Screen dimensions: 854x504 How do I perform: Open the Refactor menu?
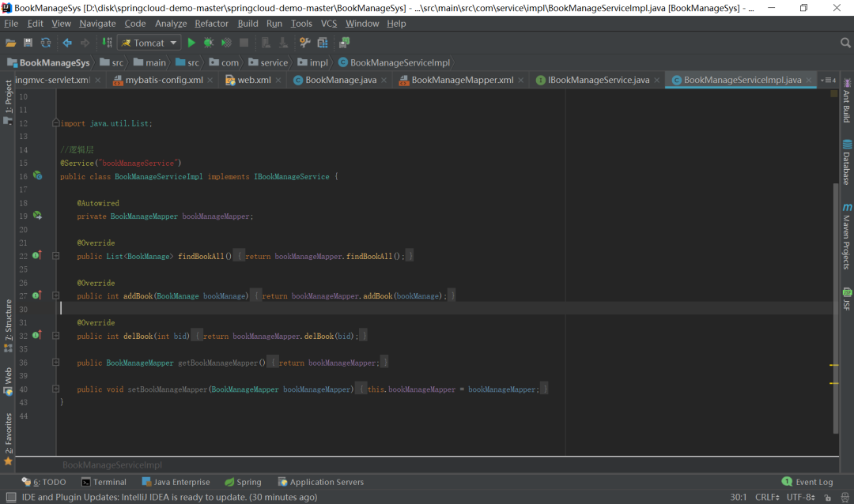[x=211, y=24]
